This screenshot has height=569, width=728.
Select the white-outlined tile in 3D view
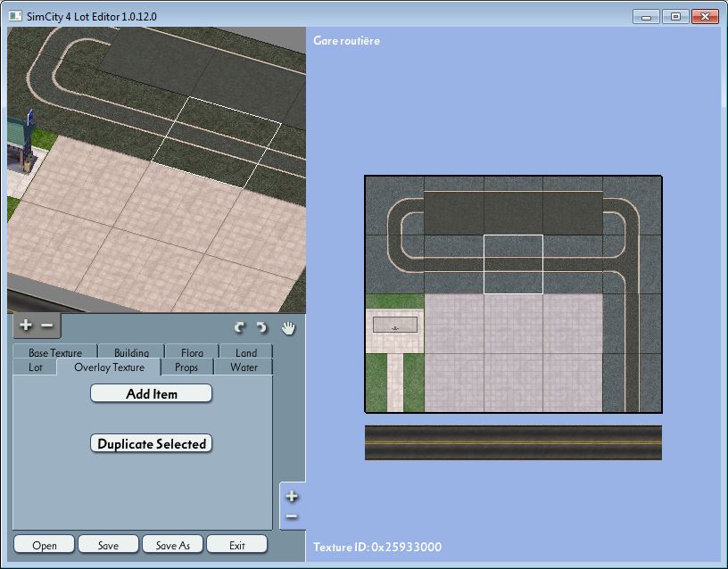point(217,143)
